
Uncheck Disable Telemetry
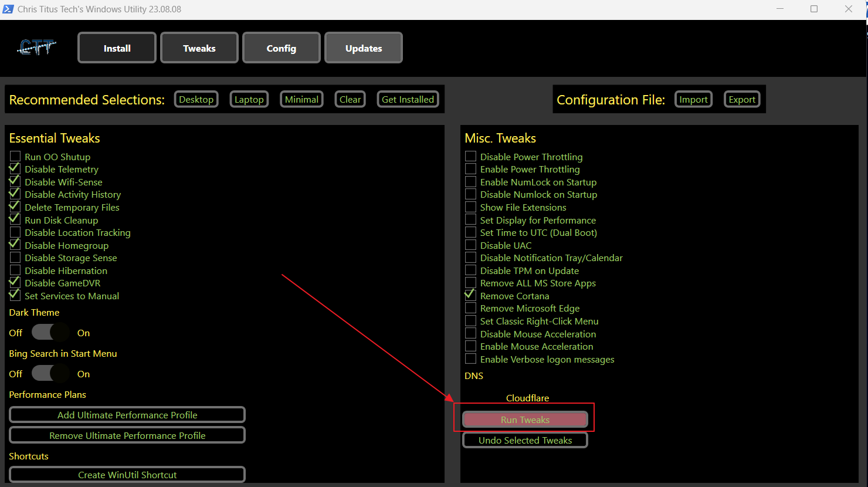pyautogui.click(x=15, y=169)
